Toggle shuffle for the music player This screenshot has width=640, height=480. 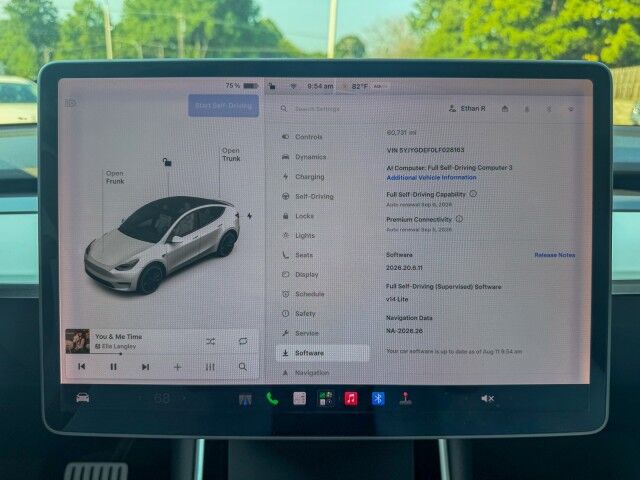click(211, 341)
